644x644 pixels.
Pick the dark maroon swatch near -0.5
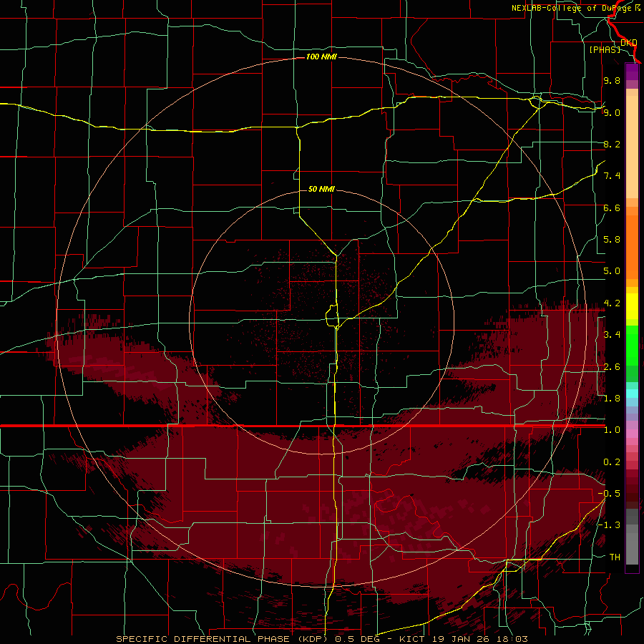[632, 496]
